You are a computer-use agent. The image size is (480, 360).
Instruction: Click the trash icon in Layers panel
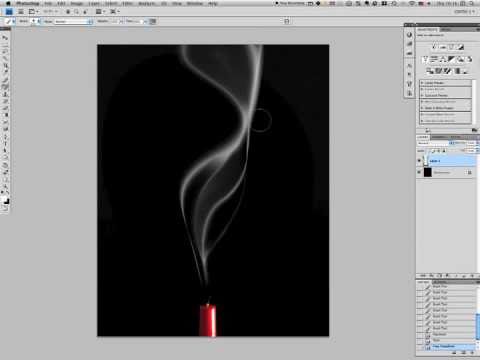tap(473, 276)
